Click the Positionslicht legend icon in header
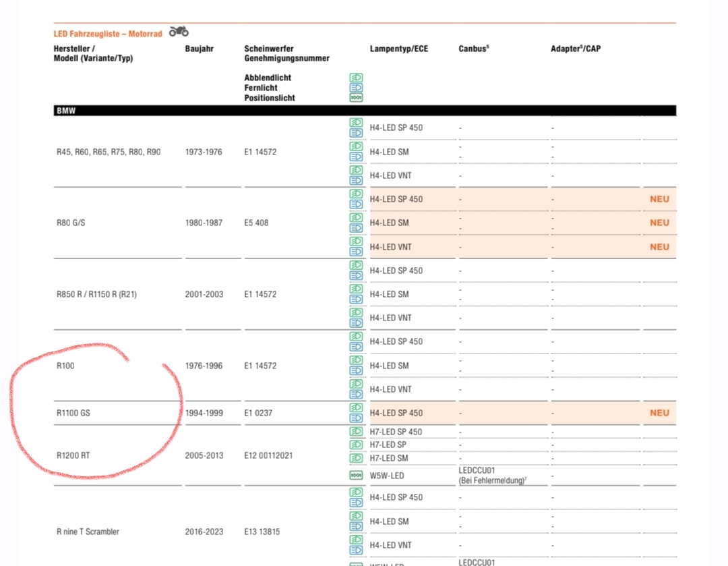The image size is (728, 566). coord(356,98)
